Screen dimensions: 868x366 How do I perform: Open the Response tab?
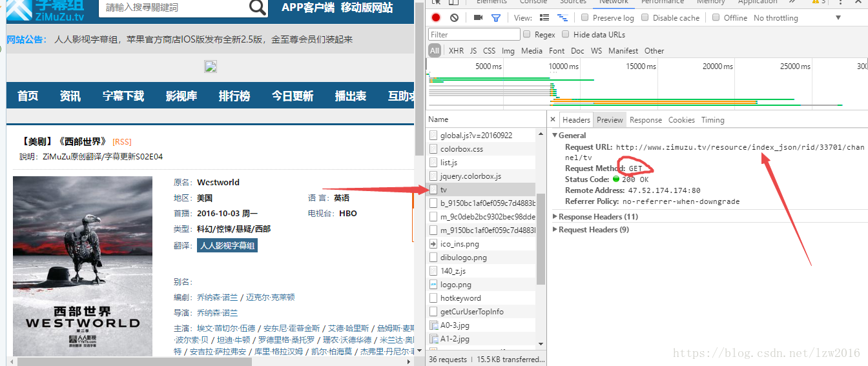coord(646,120)
